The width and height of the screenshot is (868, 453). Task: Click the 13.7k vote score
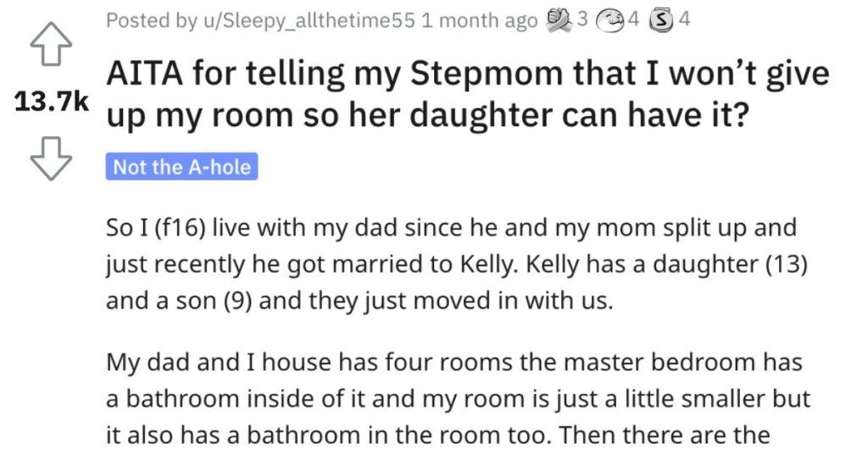pyautogui.click(x=51, y=102)
